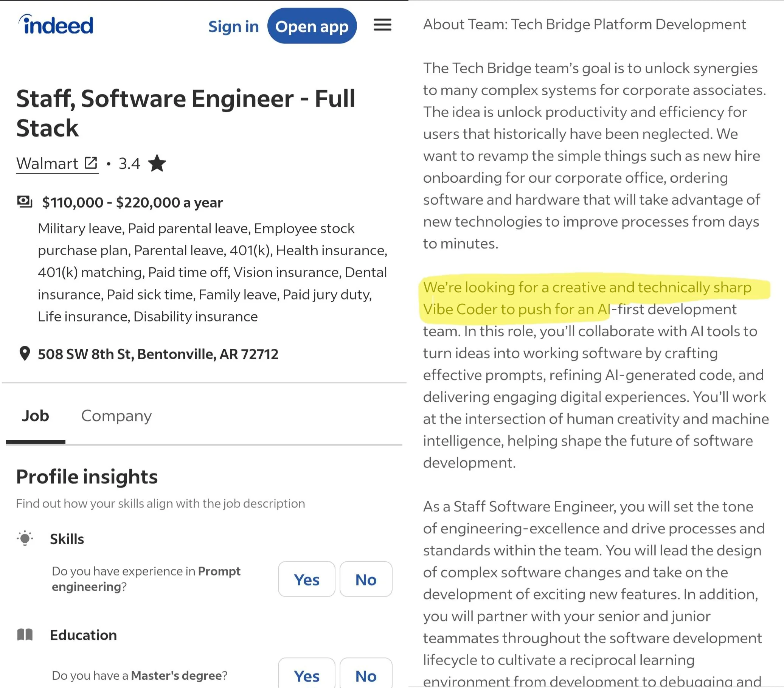Screen dimensions: 784x688
Task: Click the 3.4 rating text
Action: [129, 164]
